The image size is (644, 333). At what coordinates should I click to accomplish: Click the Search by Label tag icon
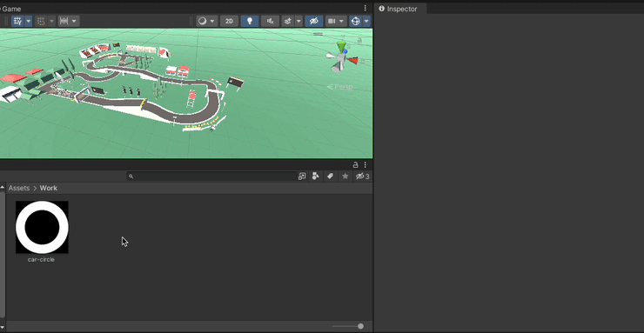330,176
